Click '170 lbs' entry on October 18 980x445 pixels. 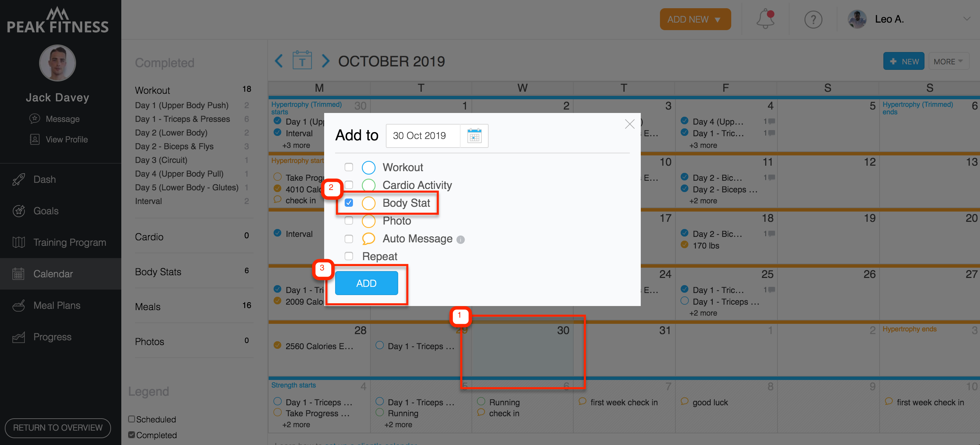click(706, 245)
